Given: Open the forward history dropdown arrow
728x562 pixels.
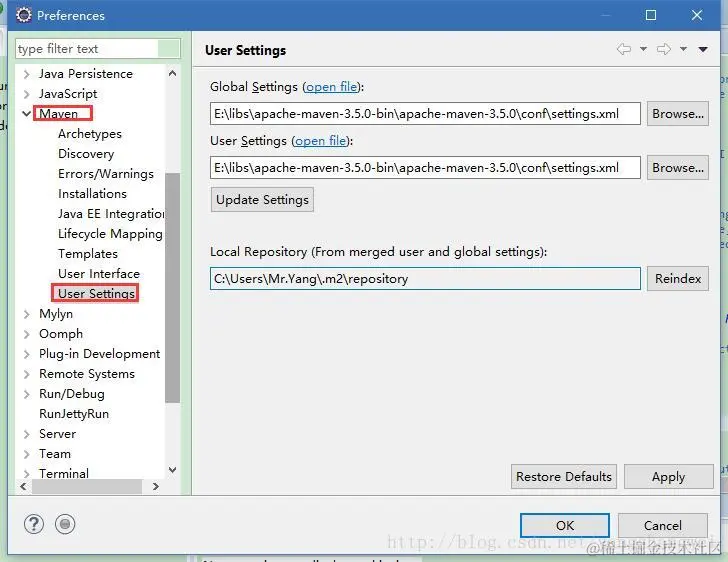Looking at the screenshot, I should tap(683, 49).
